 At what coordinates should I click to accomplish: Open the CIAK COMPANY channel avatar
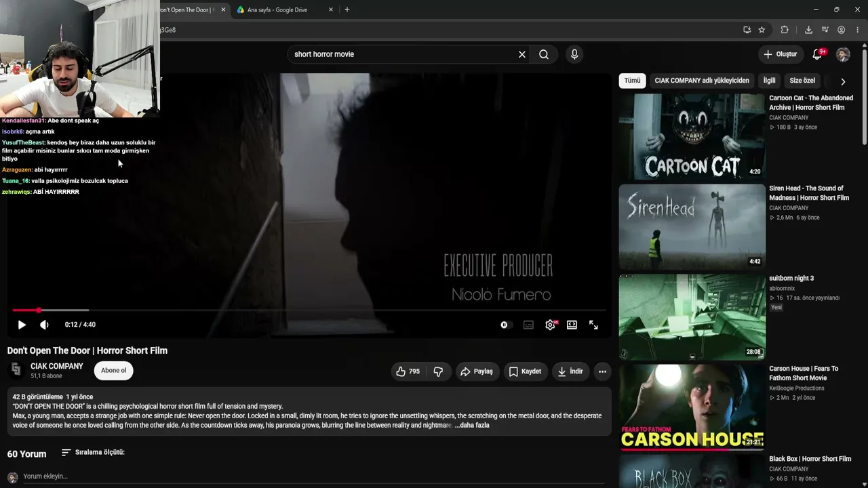coord(16,370)
